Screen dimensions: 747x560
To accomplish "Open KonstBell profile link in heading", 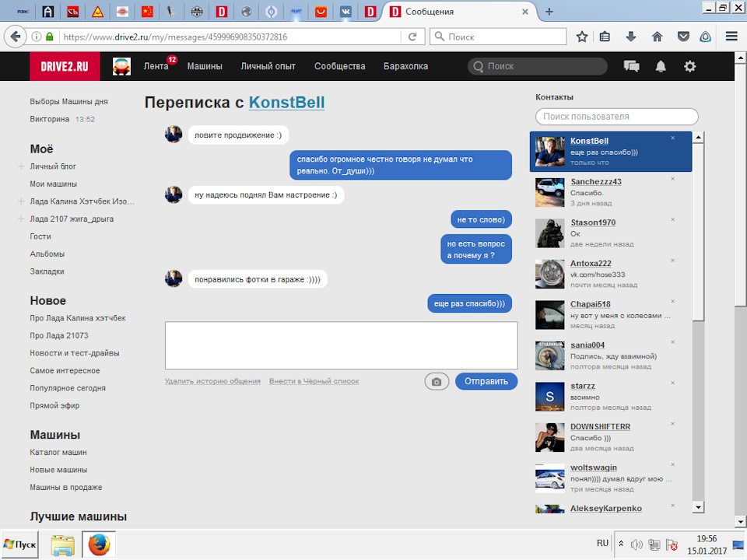I will tap(287, 103).
